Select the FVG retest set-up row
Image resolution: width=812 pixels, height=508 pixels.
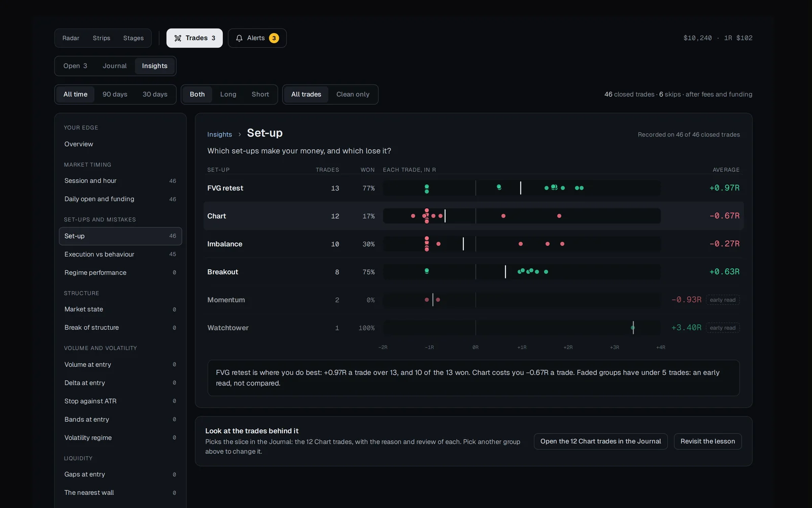click(473, 188)
